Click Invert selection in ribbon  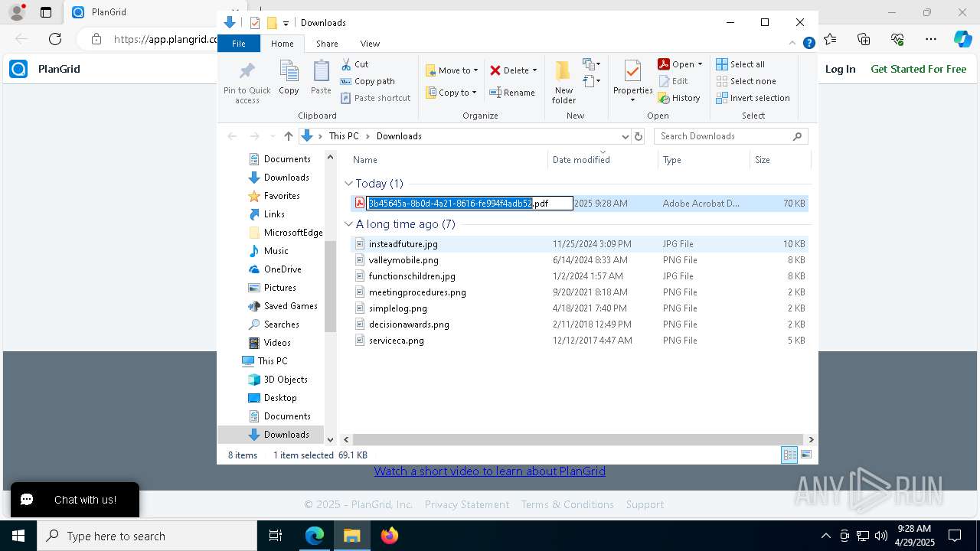point(753,98)
